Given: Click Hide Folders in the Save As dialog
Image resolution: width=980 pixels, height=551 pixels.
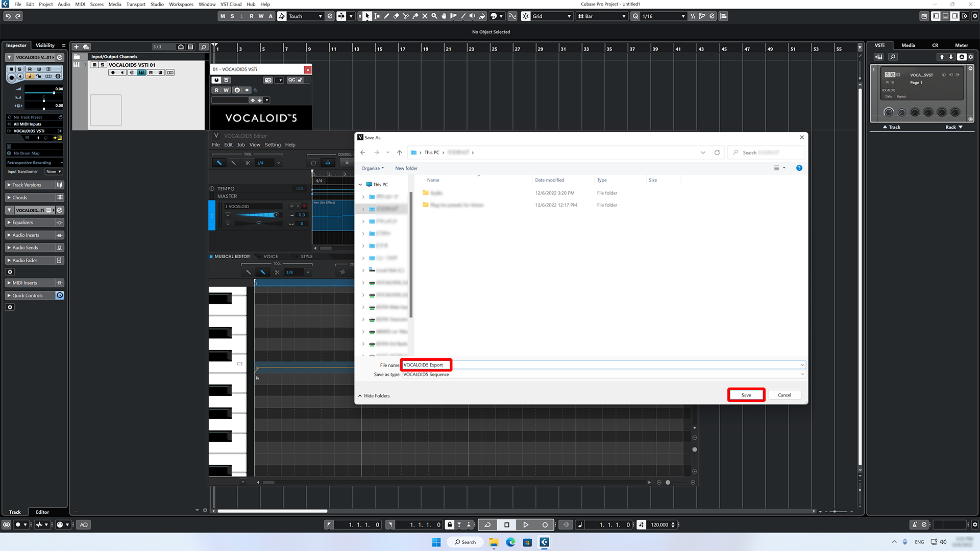Looking at the screenshot, I should coord(376,395).
